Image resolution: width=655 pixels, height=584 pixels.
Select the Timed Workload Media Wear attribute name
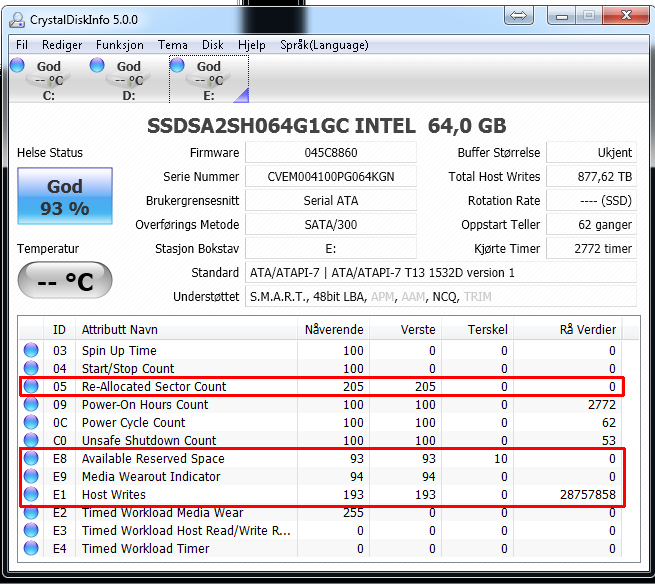click(162, 512)
